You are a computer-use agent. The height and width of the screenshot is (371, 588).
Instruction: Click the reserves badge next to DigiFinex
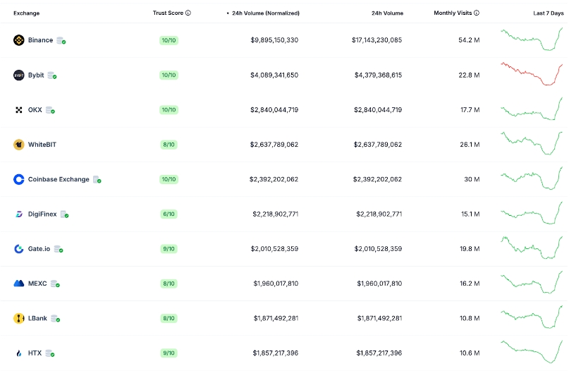click(64, 214)
